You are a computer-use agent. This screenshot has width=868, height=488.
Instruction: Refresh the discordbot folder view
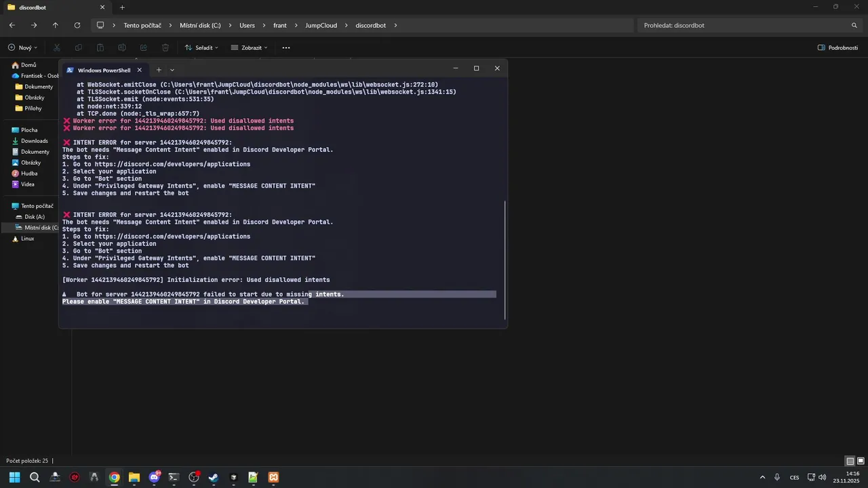pos(77,25)
